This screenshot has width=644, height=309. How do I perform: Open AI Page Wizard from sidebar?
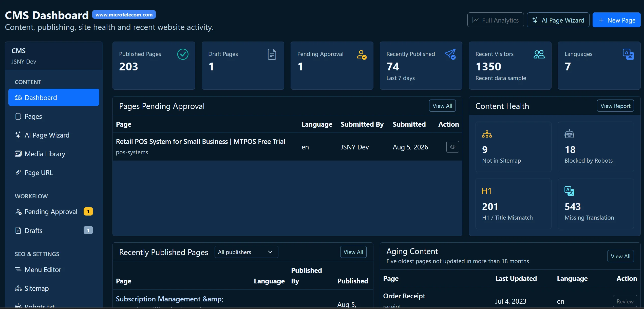click(54, 135)
